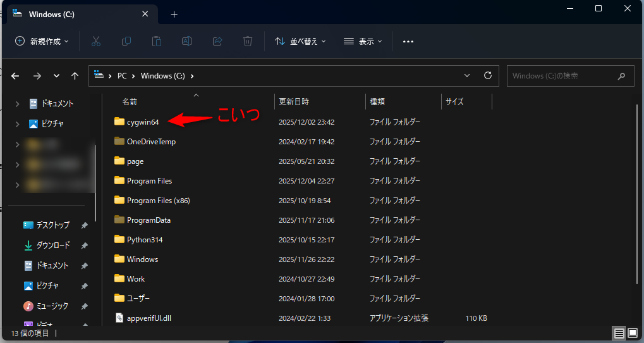
Task: Click the Windows (C:)の検索 search box
Action: click(562, 76)
